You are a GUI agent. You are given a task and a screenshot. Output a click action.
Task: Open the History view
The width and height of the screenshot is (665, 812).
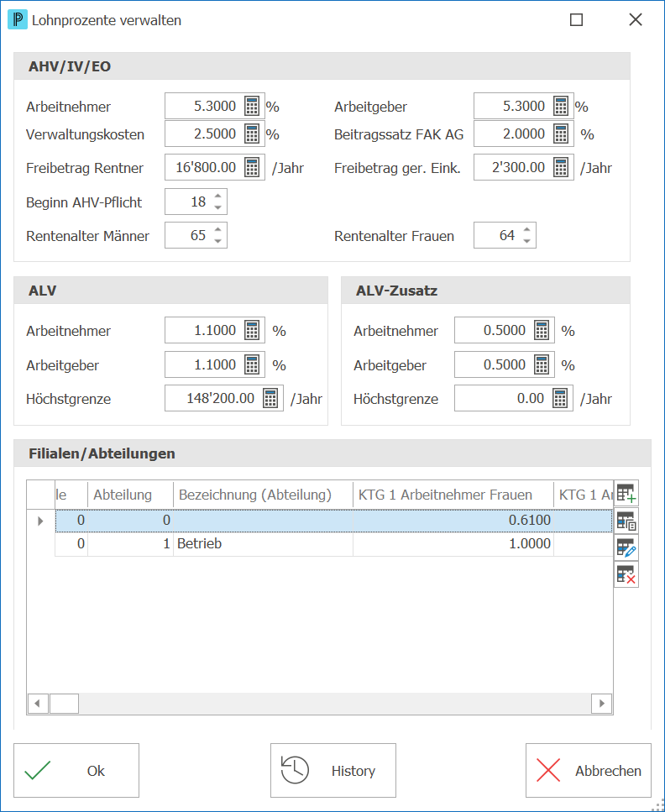point(333,771)
